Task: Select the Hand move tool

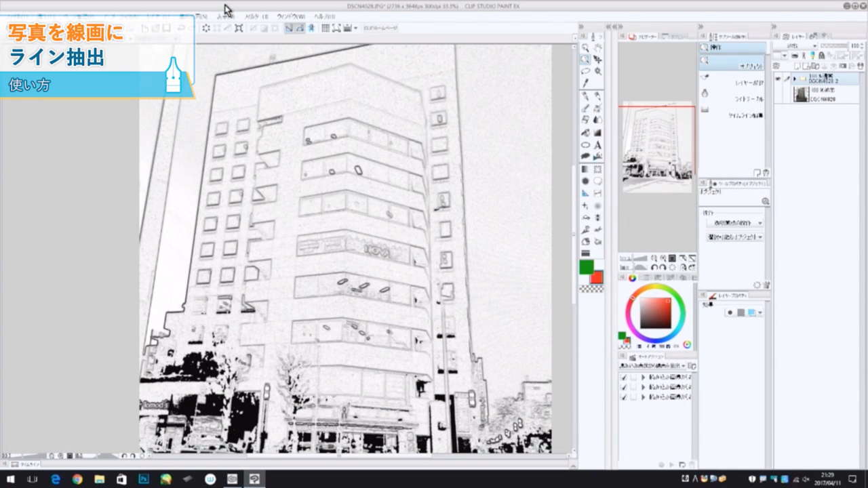Action: click(x=597, y=47)
